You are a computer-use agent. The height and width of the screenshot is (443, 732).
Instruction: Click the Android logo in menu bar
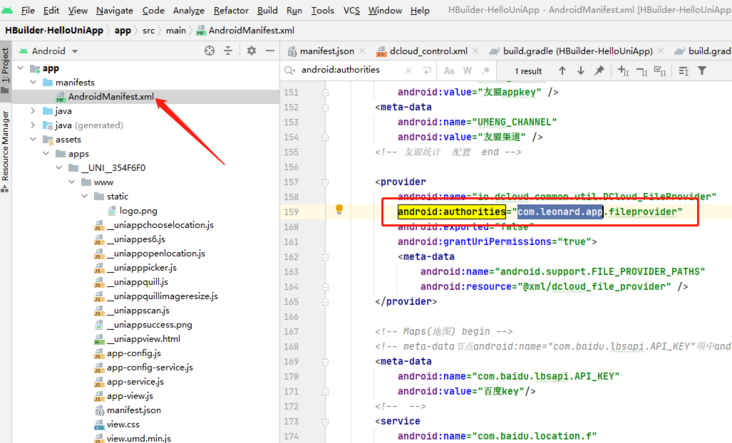[7, 10]
